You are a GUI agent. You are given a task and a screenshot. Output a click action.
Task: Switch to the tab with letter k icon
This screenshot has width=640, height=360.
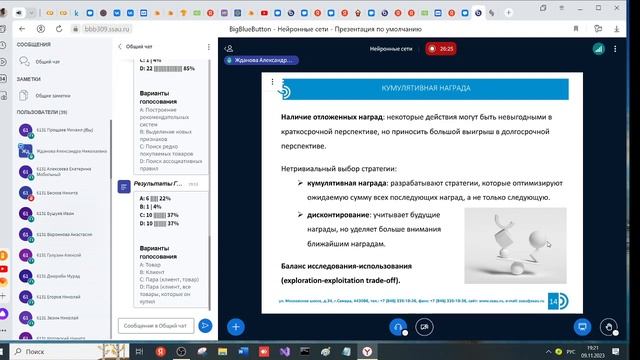click(x=76, y=13)
